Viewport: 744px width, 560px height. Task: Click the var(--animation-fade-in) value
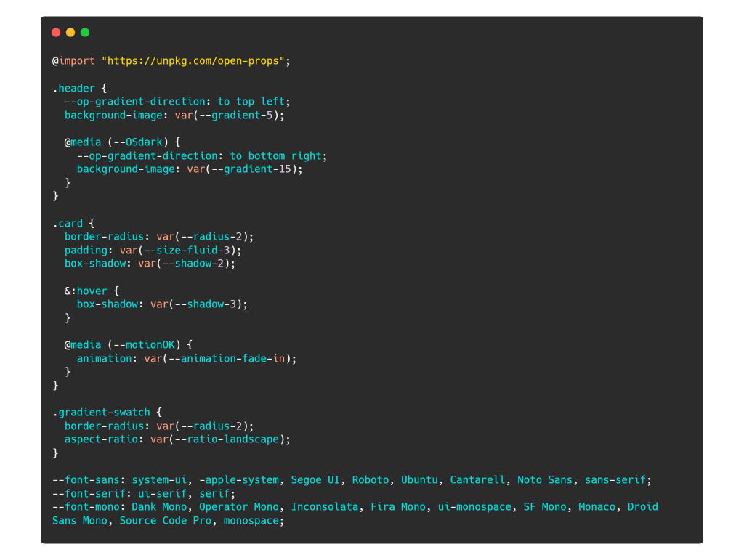click(x=220, y=359)
